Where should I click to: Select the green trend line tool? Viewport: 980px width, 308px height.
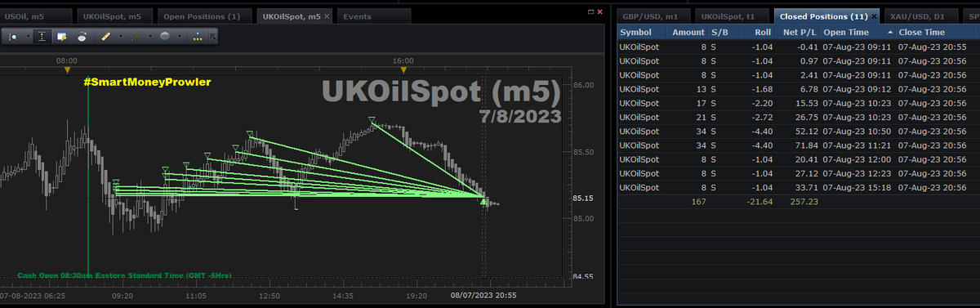point(136,37)
